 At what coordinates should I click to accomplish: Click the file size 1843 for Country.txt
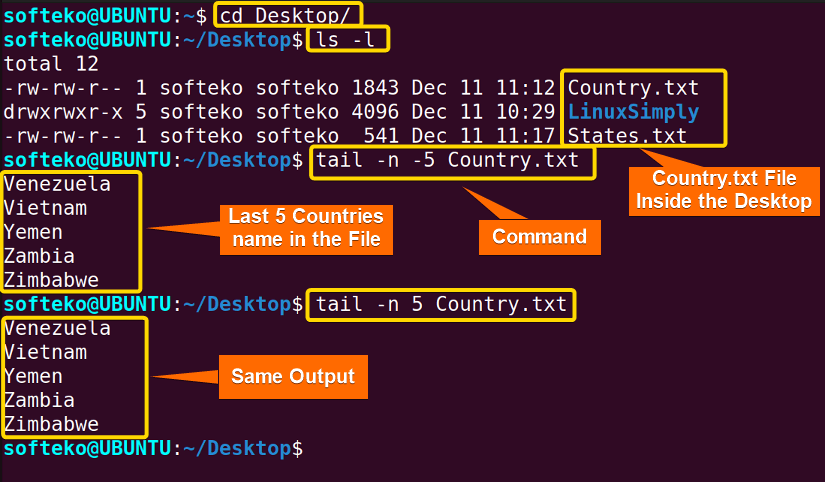pos(375,88)
